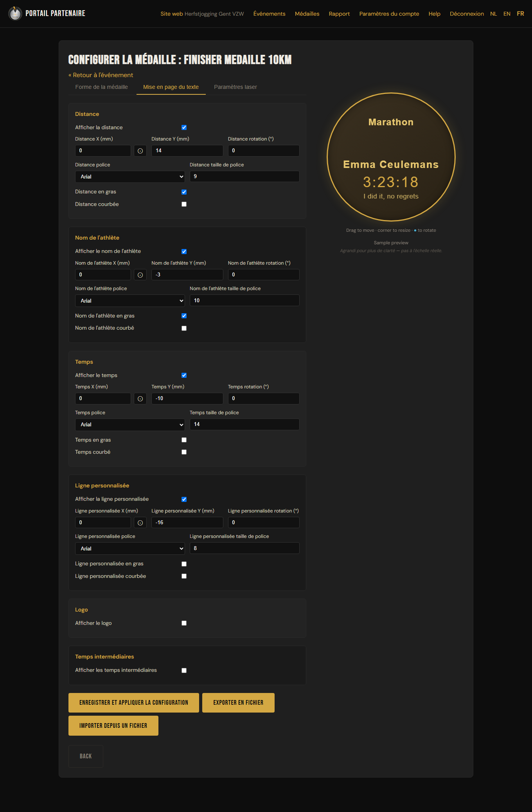Switch language to NL
Image resolution: width=532 pixels, height=812 pixels.
pyautogui.click(x=494, y=14)
